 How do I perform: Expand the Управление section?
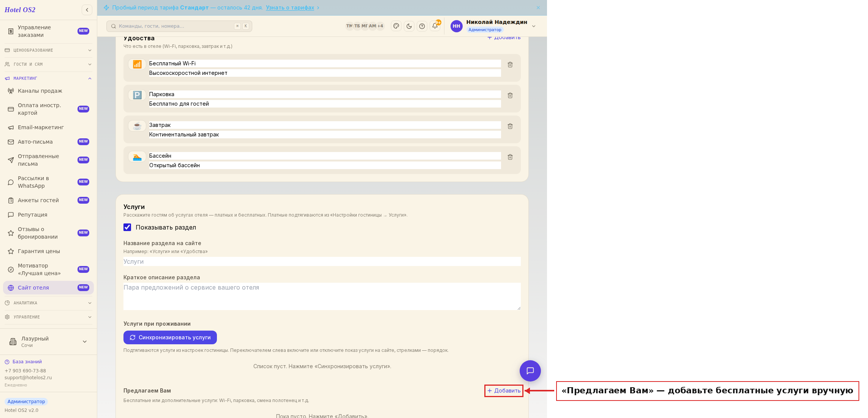pyautogui.click(x=48, y=317)
